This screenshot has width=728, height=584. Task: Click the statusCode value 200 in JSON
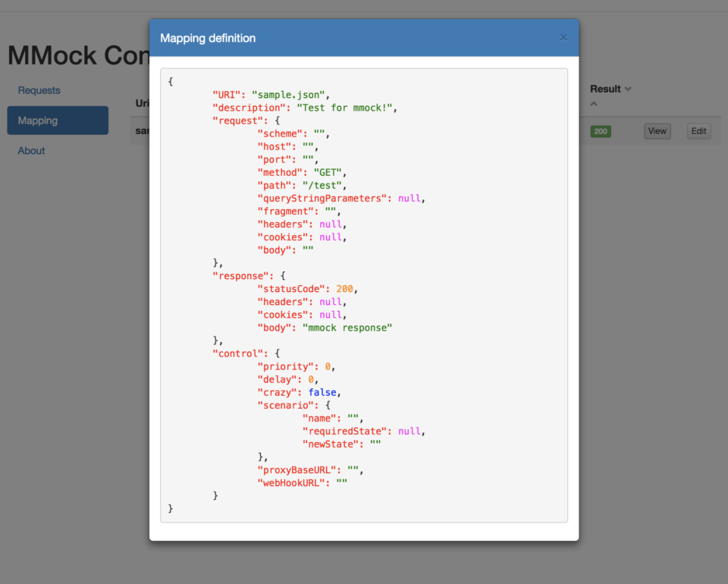[x=344, y=289]
